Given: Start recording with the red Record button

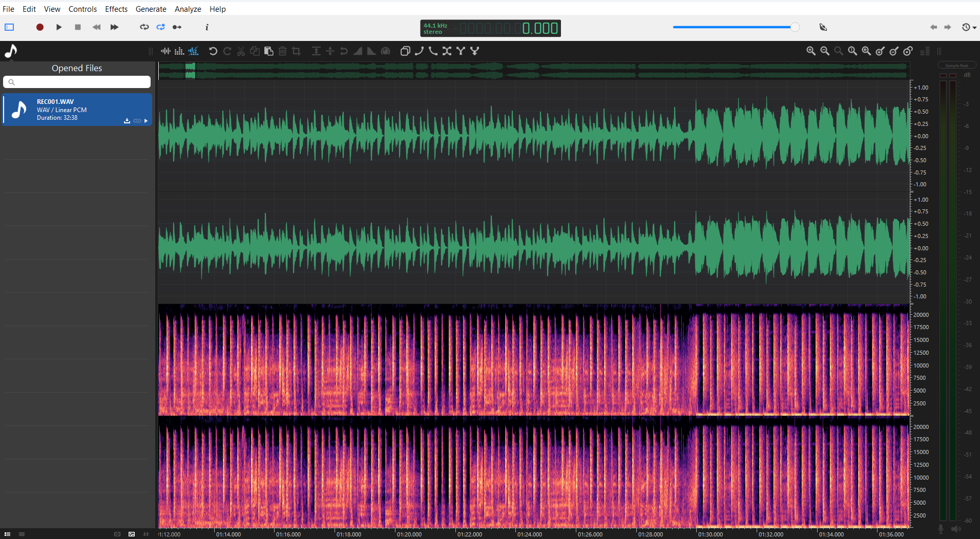Looking at the screenshot, I should pyautogui.click(x=40, y=27).
